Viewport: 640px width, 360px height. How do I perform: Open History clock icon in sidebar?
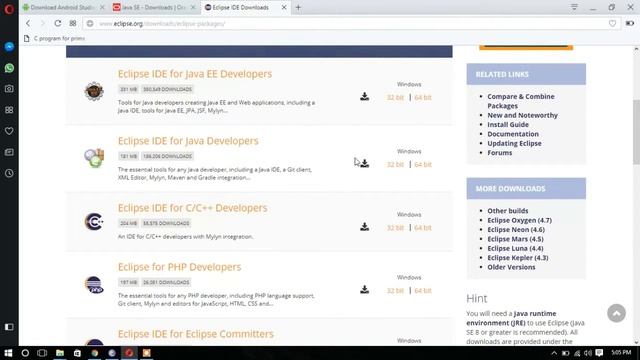click(9, 173)
